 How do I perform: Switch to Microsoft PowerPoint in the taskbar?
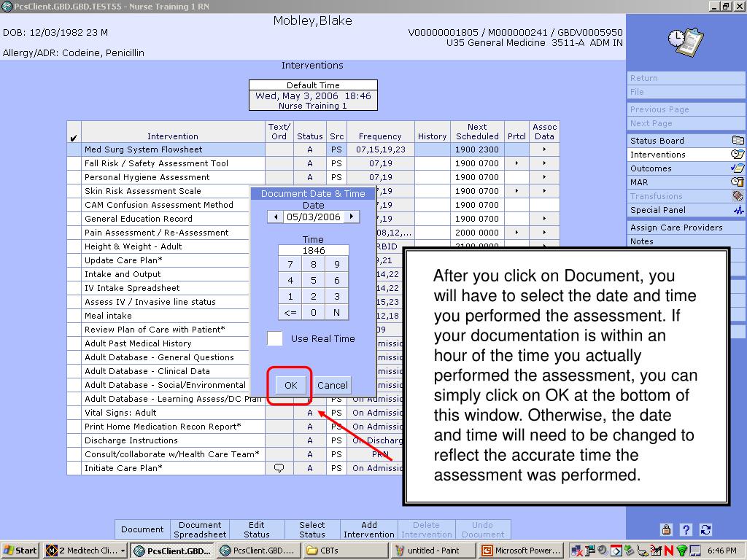click(521, 551)
